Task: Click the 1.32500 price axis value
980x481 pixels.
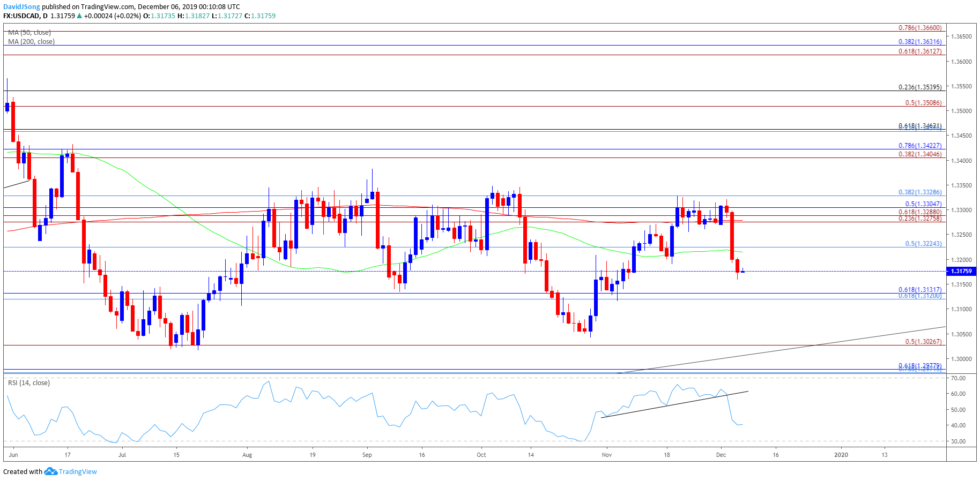Action: 961,235
